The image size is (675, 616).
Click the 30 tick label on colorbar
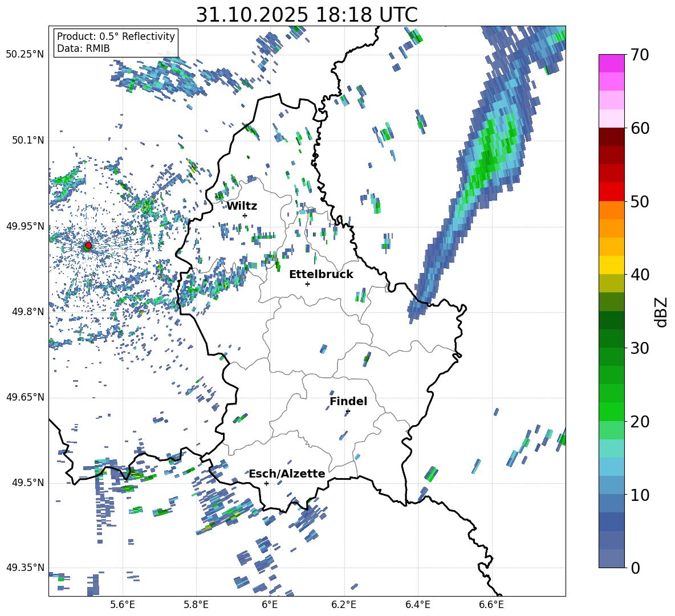640,348
